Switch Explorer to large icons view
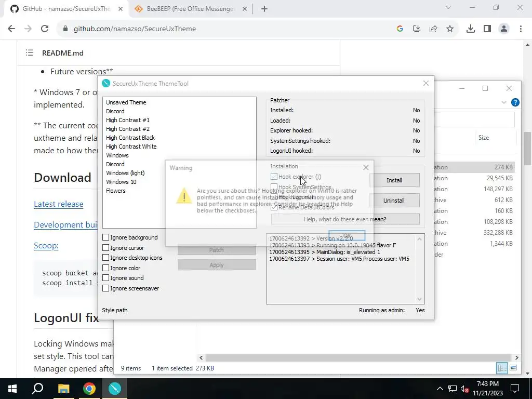532x399 pixels. pyautogui.click(x=513, y=368)
